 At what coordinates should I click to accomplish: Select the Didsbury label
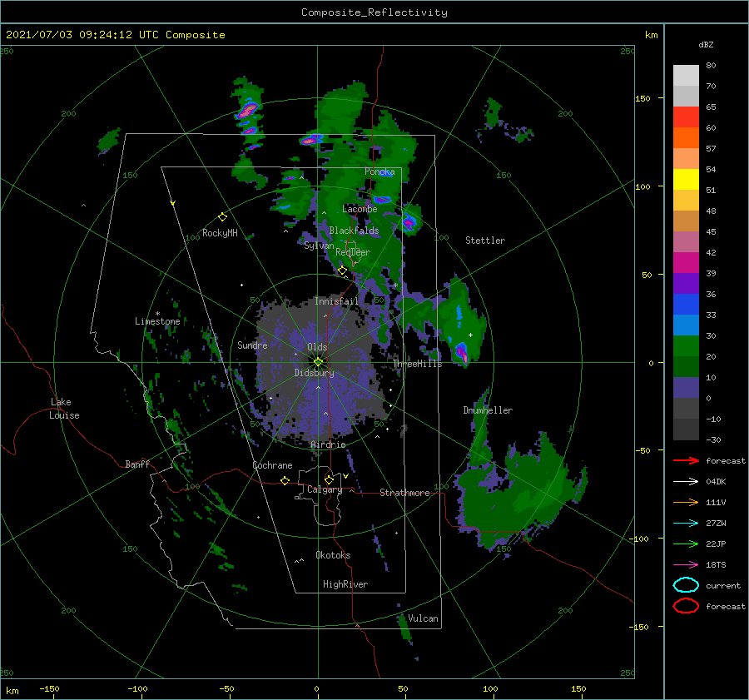(x=314, y=373)
